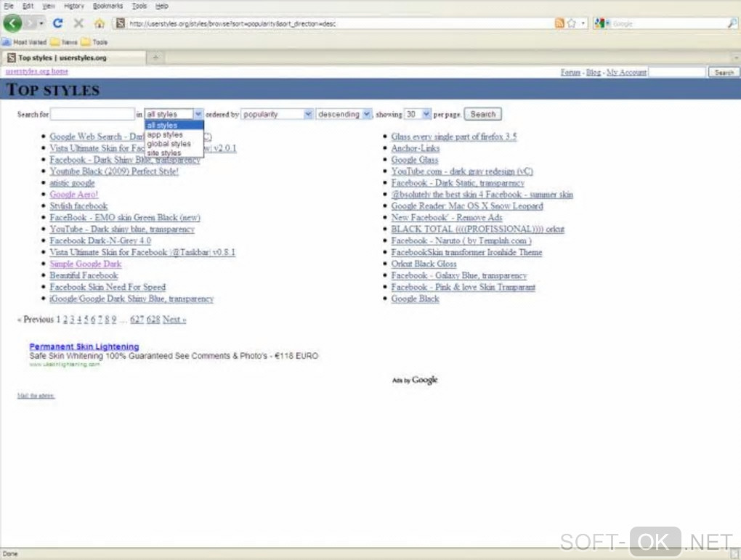Open the Bookmarks menu
741x560 pixels.
click(x=108, y=6)
